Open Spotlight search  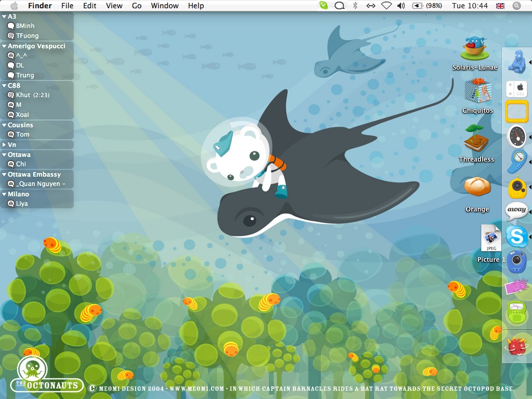click(516, 5)
